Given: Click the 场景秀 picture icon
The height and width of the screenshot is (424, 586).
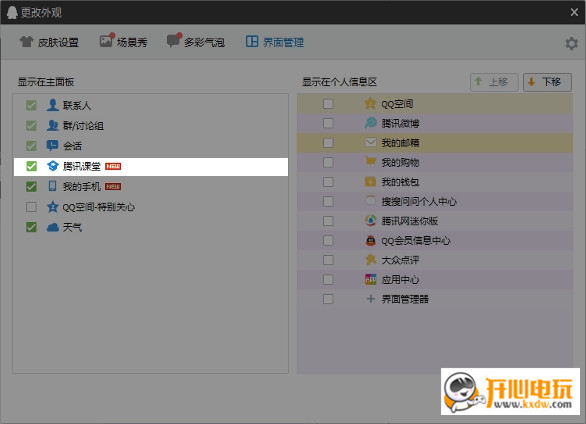Looking at the screenshot, I should tap(106, 40).
